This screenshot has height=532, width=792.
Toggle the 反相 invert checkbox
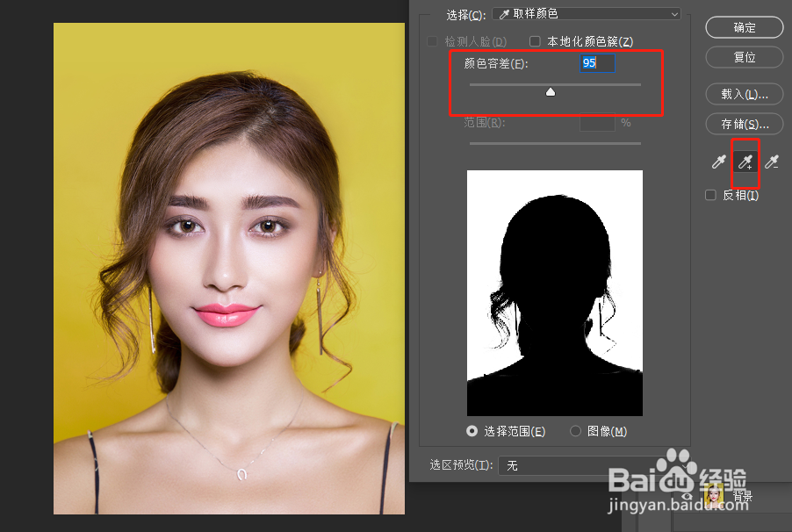pyautogui.click(x=709, y=195)
